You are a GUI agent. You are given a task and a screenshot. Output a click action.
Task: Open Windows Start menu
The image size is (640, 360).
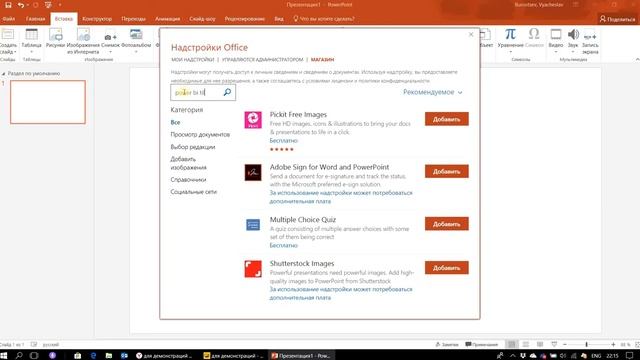4,356
